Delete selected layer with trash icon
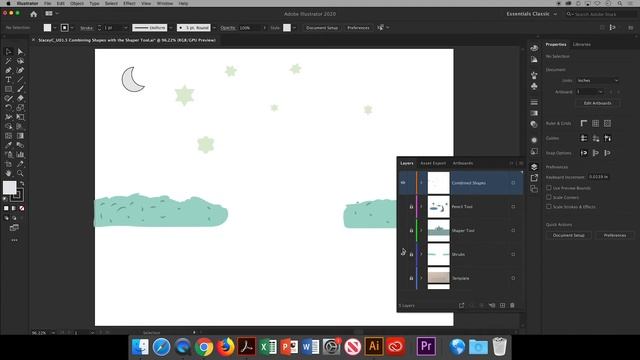The width and height of the screenshot is (640, 360). coord(512,305)
